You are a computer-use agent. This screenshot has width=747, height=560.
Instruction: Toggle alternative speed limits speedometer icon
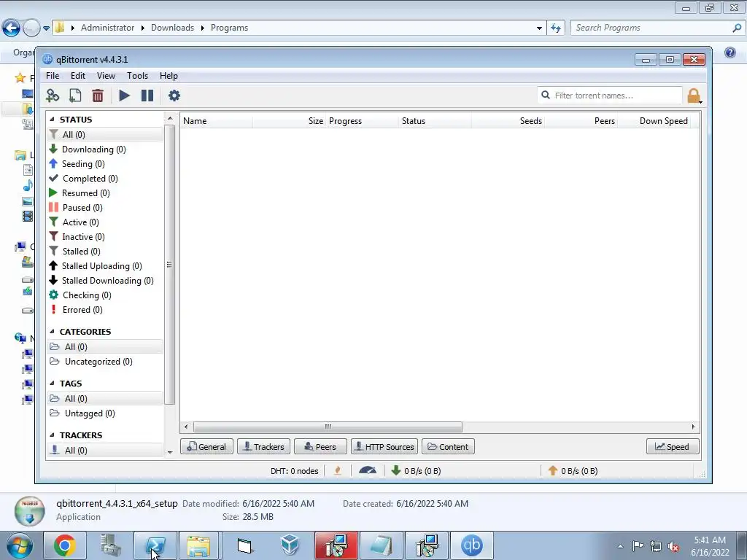click(x=368, y=471)
